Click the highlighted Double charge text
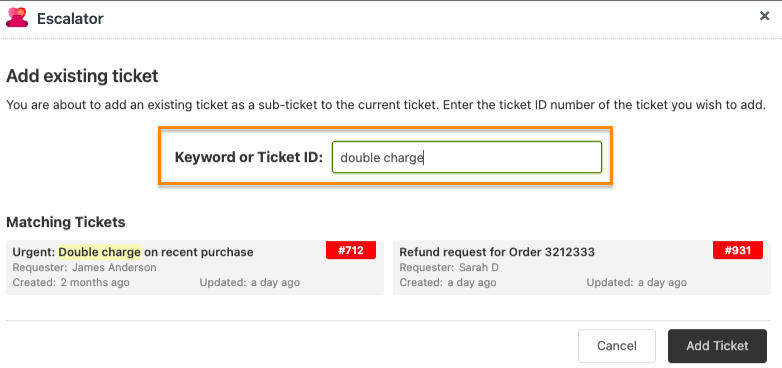 100,252
